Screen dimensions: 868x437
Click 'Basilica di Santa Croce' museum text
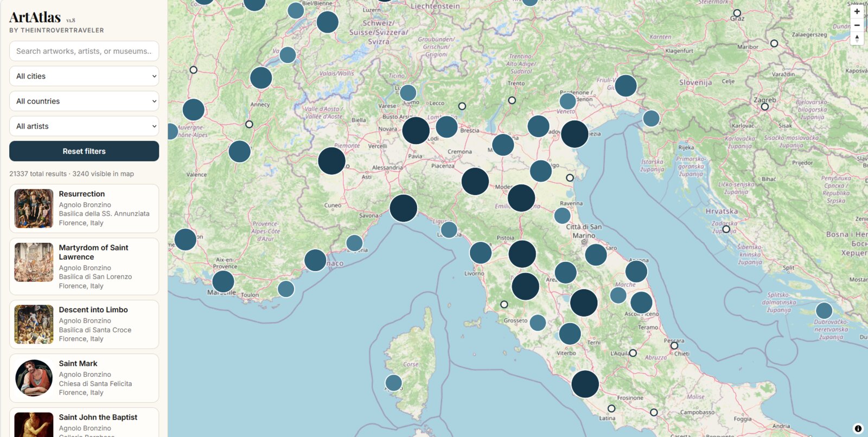(x=95, y=330)
